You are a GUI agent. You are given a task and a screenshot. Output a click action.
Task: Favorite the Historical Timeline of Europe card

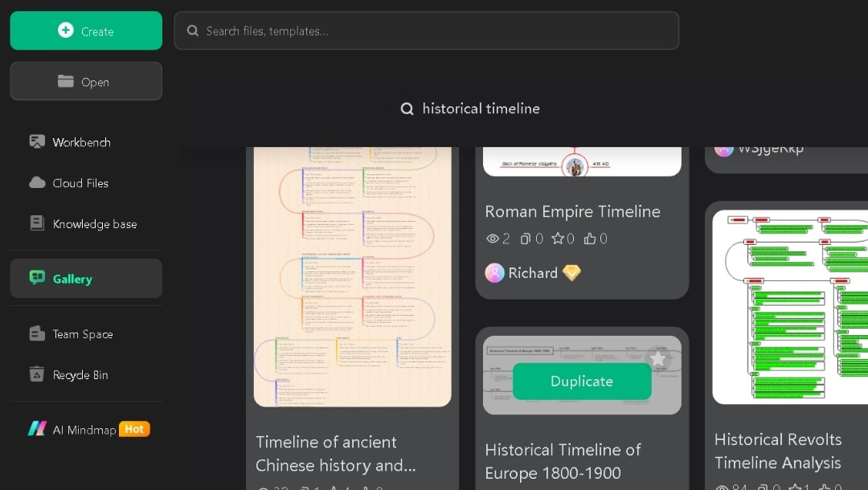pyautogui.click(x=658, y=358)
